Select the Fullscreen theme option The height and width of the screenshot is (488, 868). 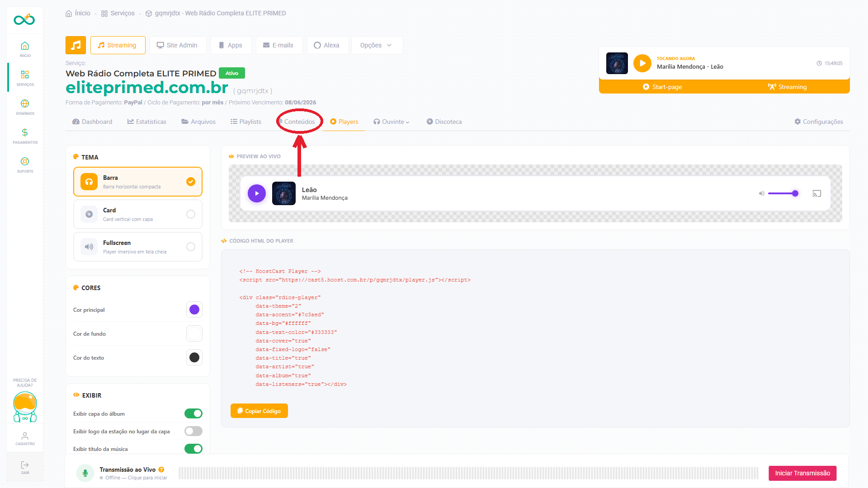(138, 247)
